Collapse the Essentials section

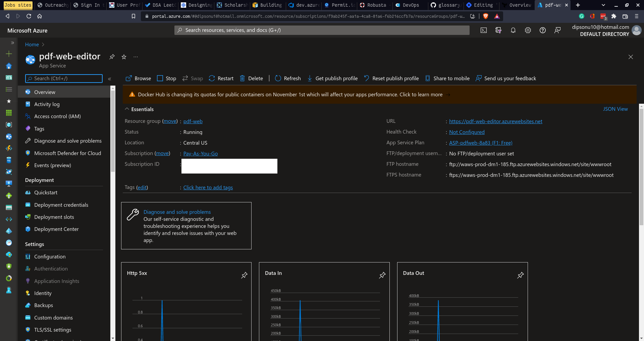pos(127,109)
